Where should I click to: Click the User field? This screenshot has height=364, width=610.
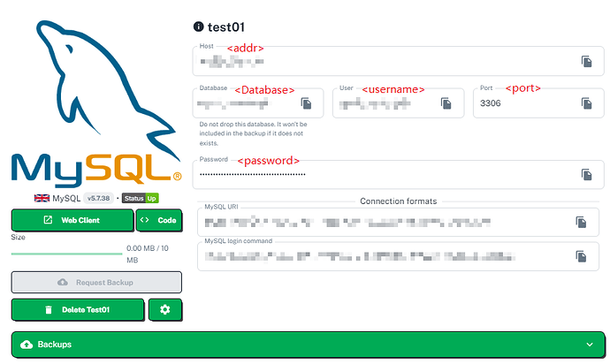point(399,103)
